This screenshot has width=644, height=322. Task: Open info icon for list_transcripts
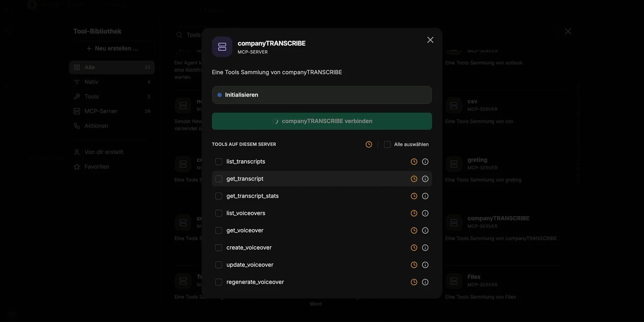click(x=425, y=161)
